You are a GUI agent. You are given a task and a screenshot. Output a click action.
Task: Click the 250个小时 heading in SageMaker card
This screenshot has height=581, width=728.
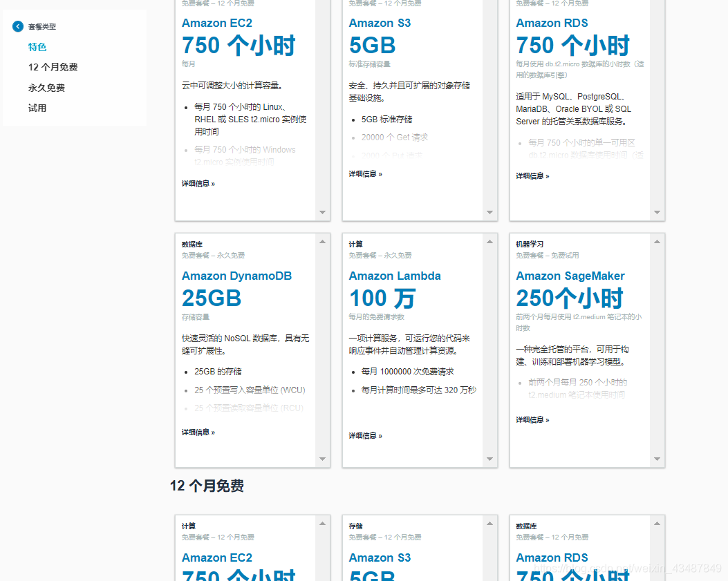[x=570, y=298]
